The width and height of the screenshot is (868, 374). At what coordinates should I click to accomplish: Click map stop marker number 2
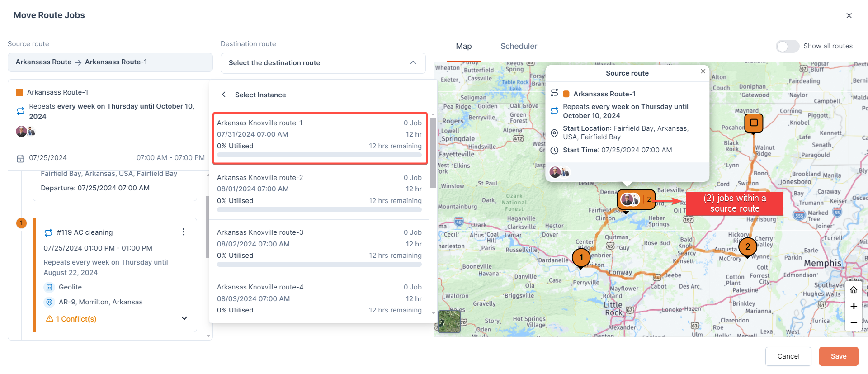[748, 246]
